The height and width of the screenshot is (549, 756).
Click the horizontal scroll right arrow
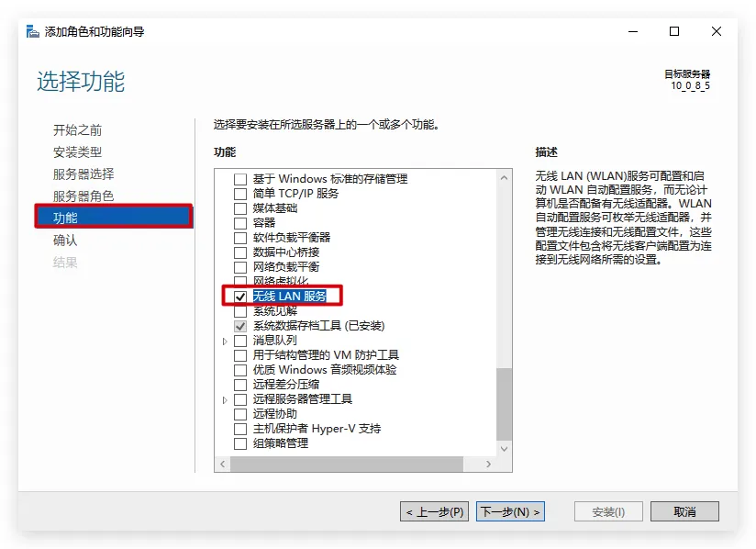tap(488, 465)
